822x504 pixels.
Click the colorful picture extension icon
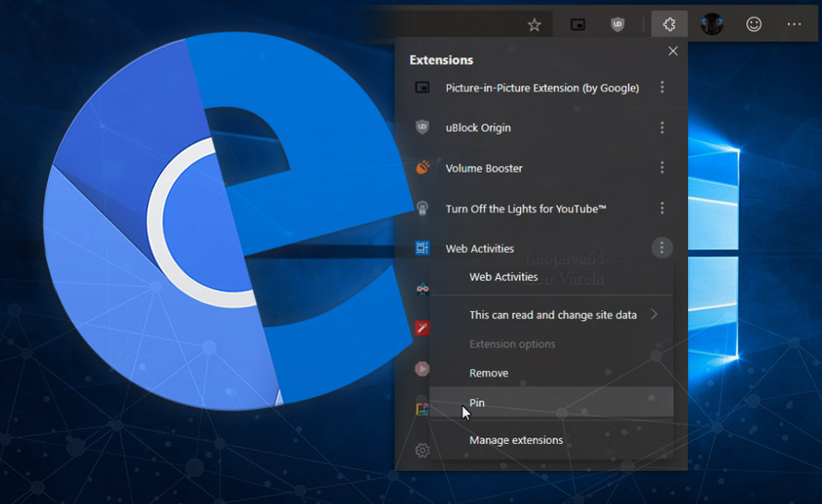click(x=422, y=409)
